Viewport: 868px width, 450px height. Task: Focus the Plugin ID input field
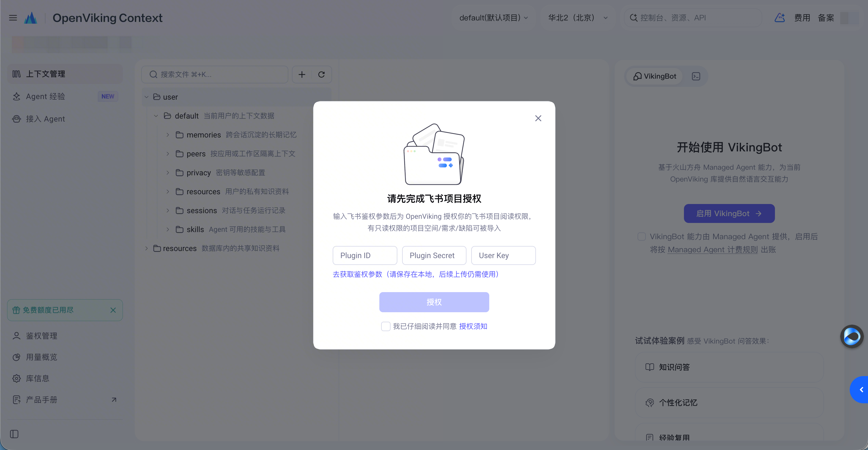point(365,255)
